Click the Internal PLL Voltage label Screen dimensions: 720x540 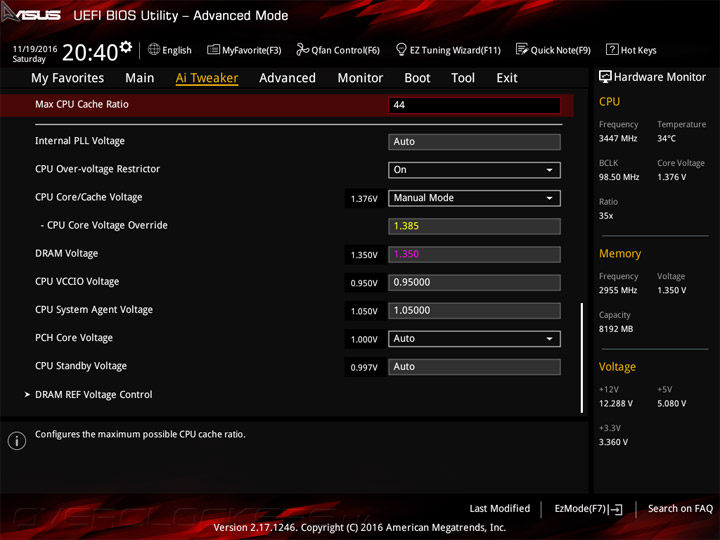[x=79, y=141]
